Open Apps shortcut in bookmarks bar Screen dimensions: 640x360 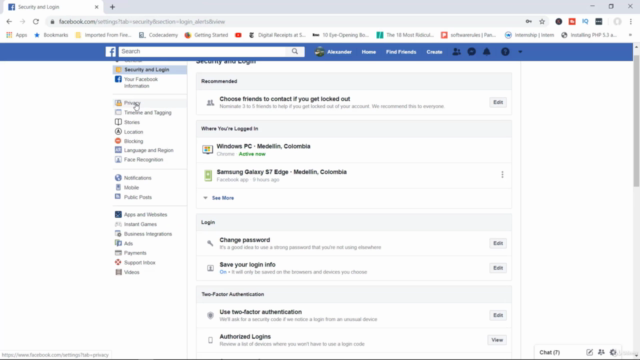(17, 35)
